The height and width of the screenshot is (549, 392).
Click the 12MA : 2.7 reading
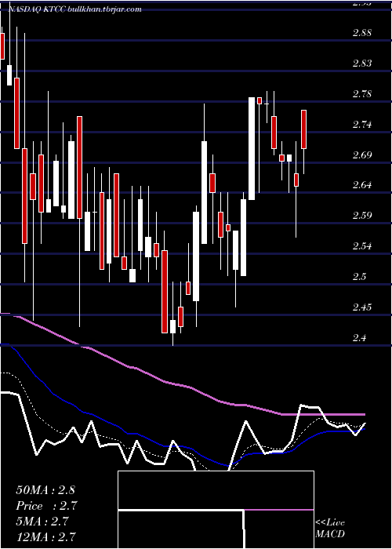46,536
